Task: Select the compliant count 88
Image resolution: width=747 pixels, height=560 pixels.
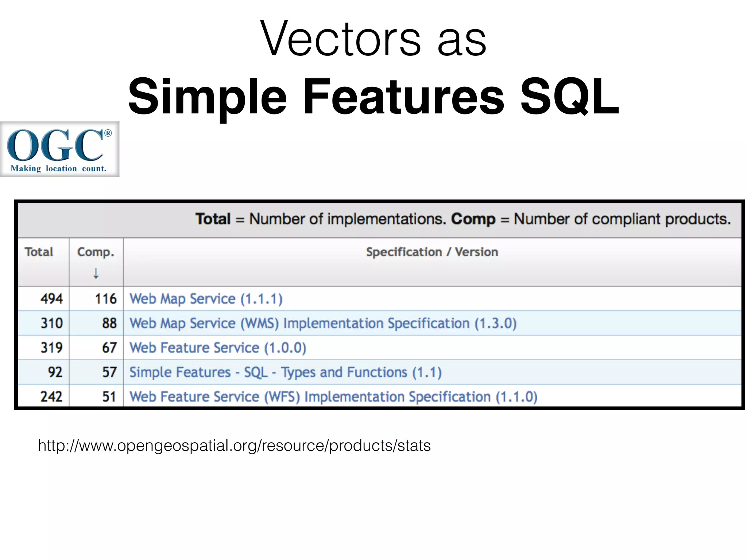Action: [109, 323]
